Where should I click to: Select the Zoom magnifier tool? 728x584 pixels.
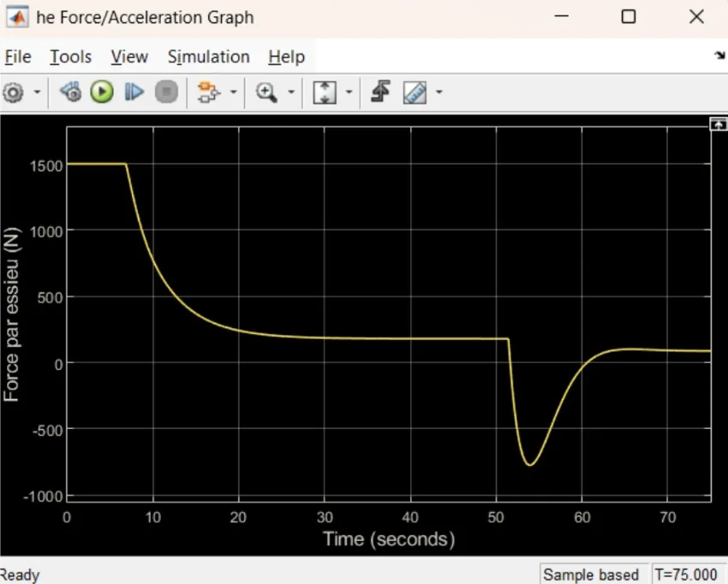[267, 92]
